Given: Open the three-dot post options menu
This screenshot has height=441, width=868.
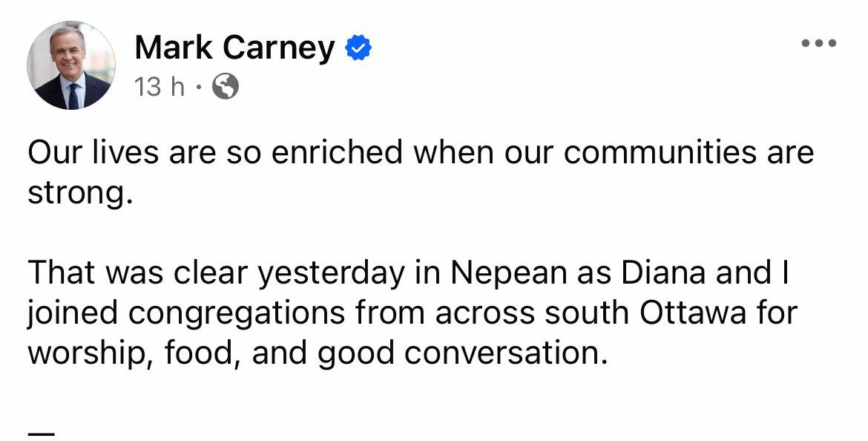Looking at the screenshot, I should pos(819,43).
